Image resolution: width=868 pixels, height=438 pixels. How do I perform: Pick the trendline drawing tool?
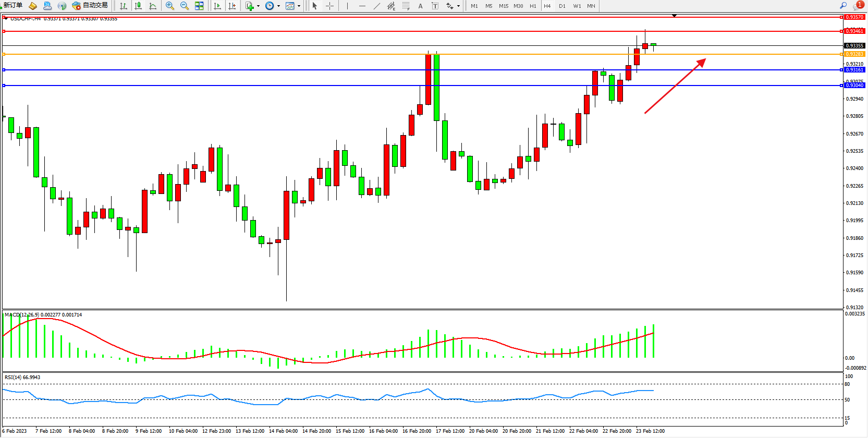point(377,6)
